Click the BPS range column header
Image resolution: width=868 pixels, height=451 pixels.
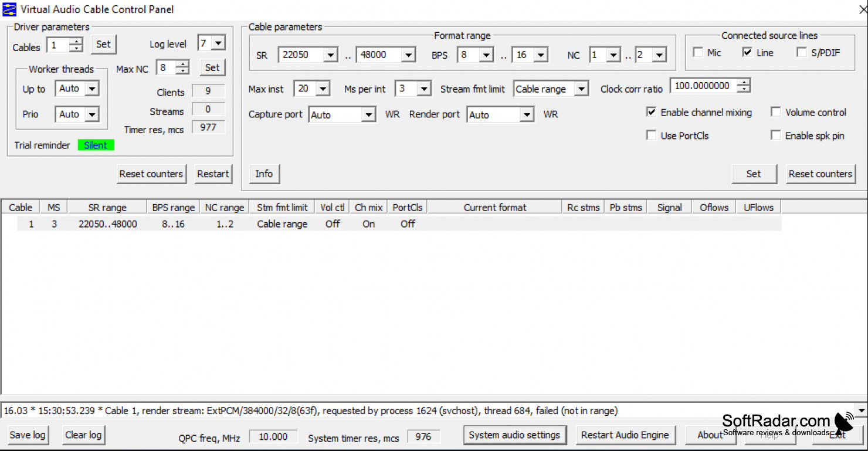pos(174,207)
